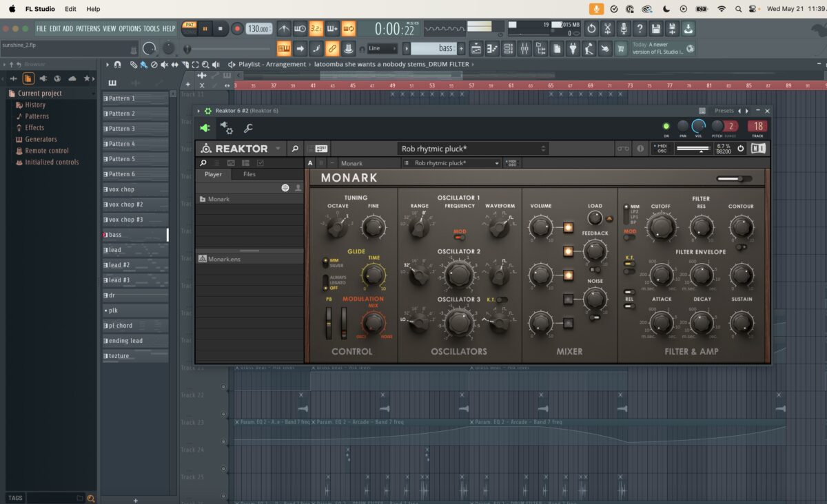This screenshot has width=827, height=504.
Task: Toggle the link icon in the toolbar
Action: 332,49
